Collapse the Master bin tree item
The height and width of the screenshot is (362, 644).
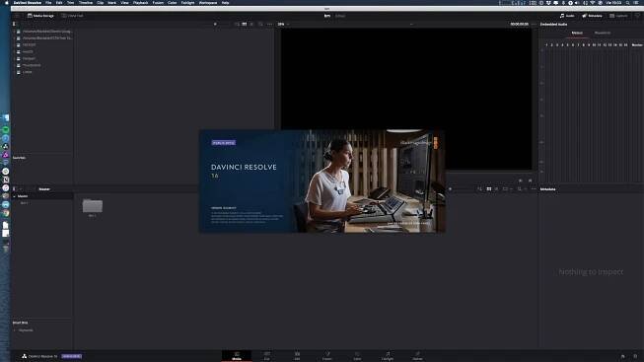(15, 196)
